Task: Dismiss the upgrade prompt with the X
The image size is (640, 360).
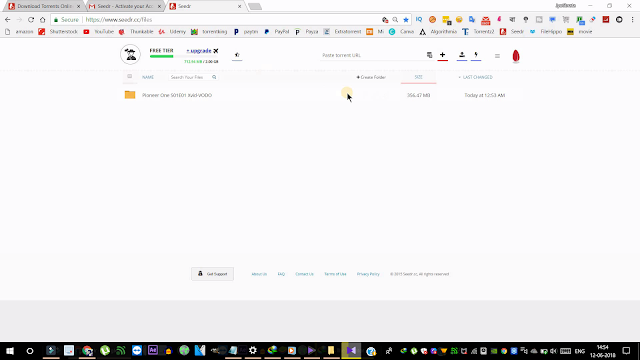Action: click(216, 51)
